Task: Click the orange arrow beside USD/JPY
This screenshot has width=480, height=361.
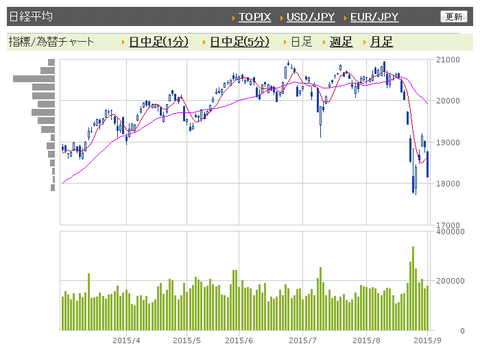Action: point(281,18)
